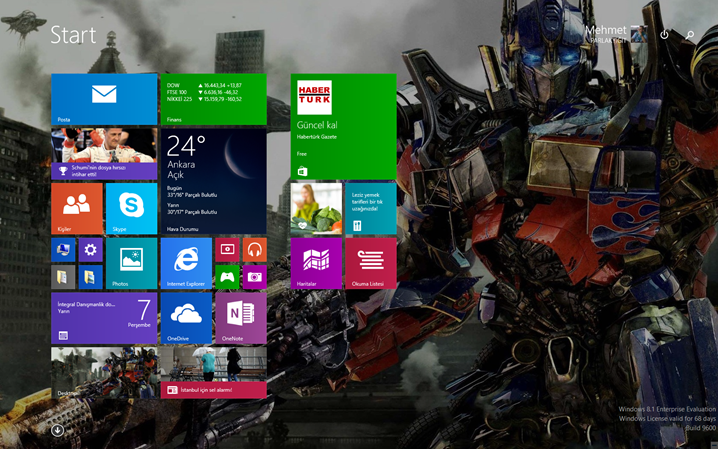
Task: Click the search magnifier icon
Action: [x=690, y=35]
